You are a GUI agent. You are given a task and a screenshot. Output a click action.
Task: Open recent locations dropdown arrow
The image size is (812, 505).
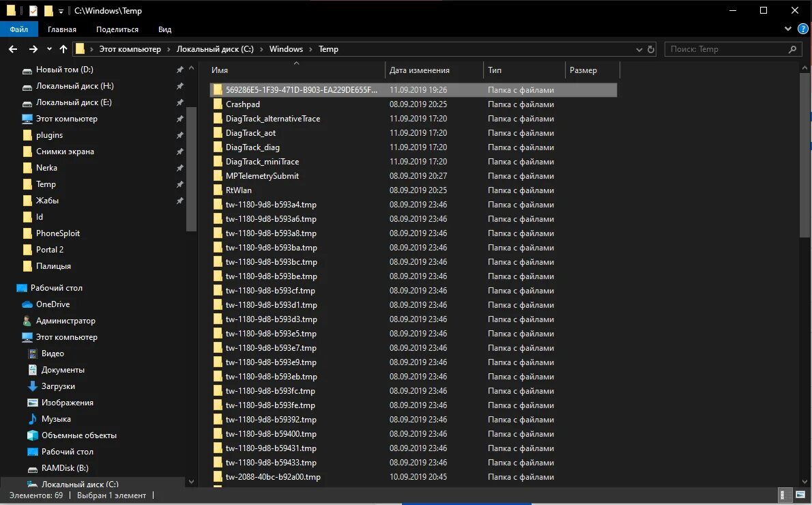49,49
